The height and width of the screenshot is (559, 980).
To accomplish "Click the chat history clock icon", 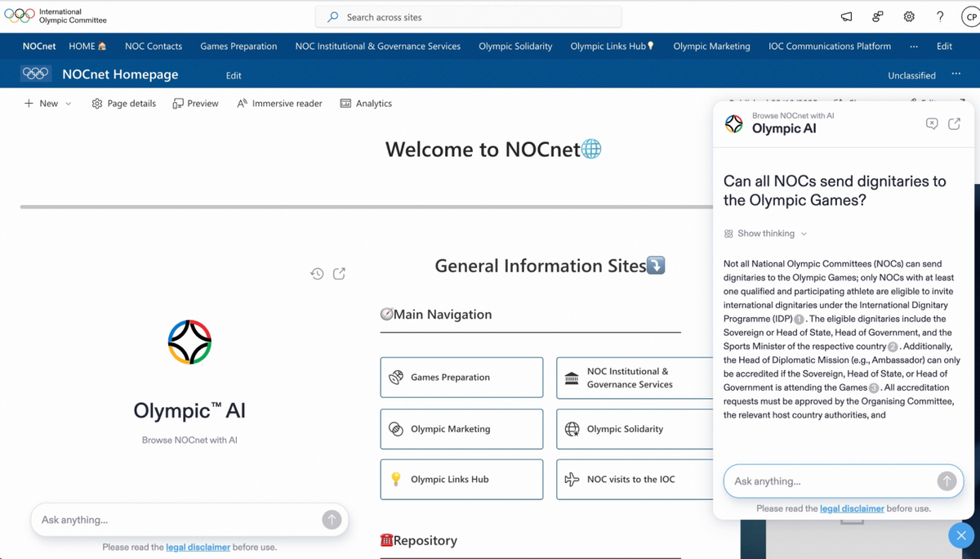I will point(317,274).
